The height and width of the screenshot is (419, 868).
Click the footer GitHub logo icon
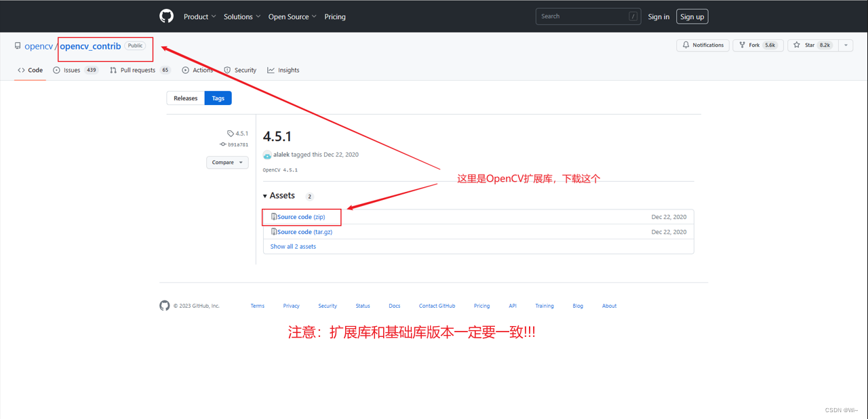(165, 306)
